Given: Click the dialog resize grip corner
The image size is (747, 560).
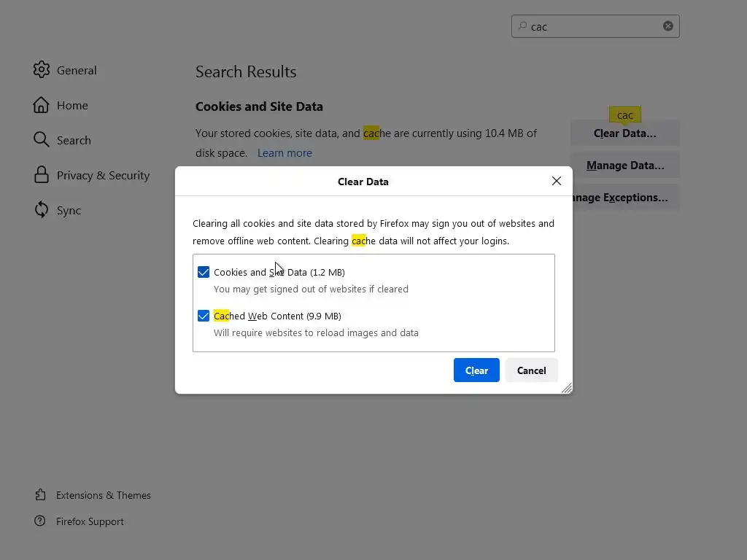Looking at the screenshot, I should pyautogui.click(x=566, y=388).
